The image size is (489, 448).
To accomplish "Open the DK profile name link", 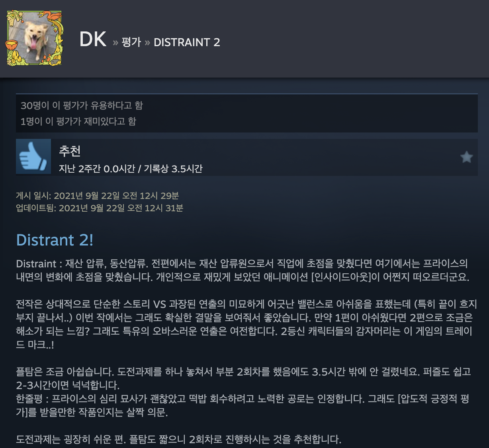I will click(x=93, y=39).
